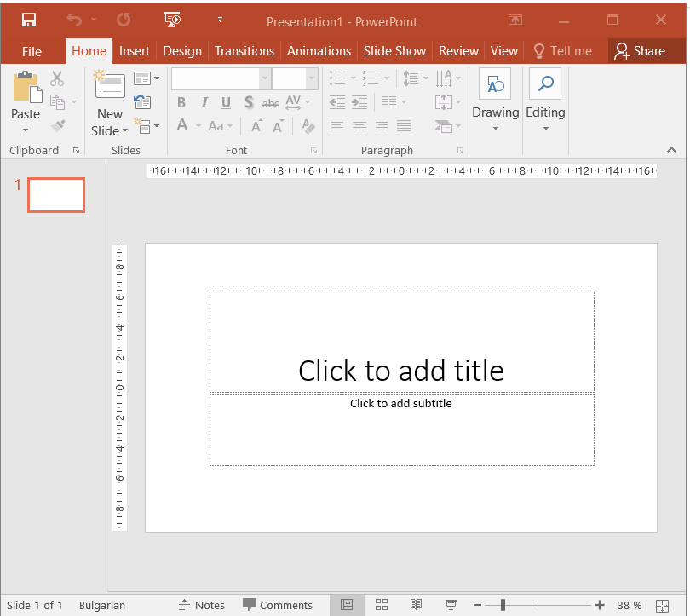Toggle Bold formatting

(x=181, y=103)
